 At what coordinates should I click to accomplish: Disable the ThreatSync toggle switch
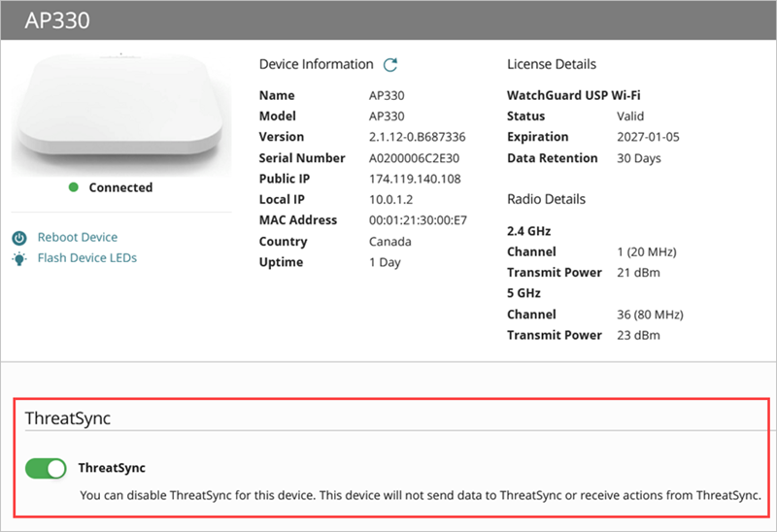pos(46,469)
